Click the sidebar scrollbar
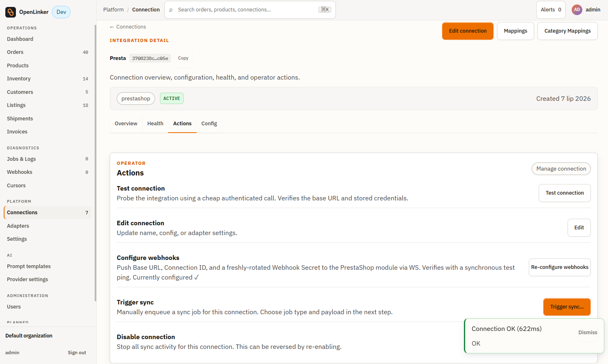This screenshot has height=364, width=608. coord(95,163)
